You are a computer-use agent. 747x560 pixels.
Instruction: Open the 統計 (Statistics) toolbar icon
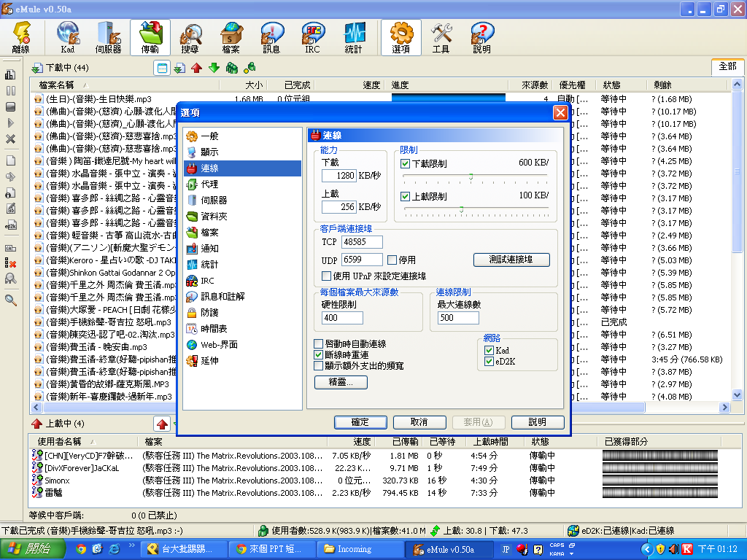coord(354,37)
